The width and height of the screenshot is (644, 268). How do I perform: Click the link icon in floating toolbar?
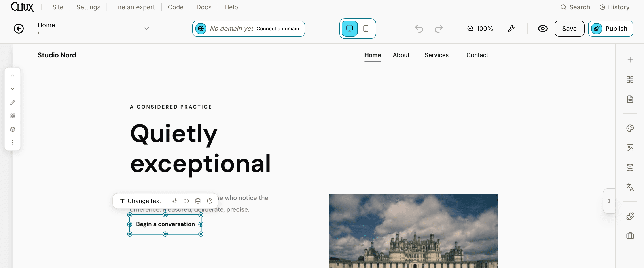click(186, 201)
